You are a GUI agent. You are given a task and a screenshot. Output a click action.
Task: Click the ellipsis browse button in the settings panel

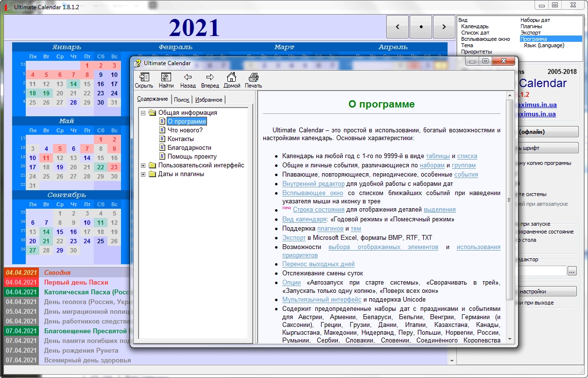tap(572, 271)
